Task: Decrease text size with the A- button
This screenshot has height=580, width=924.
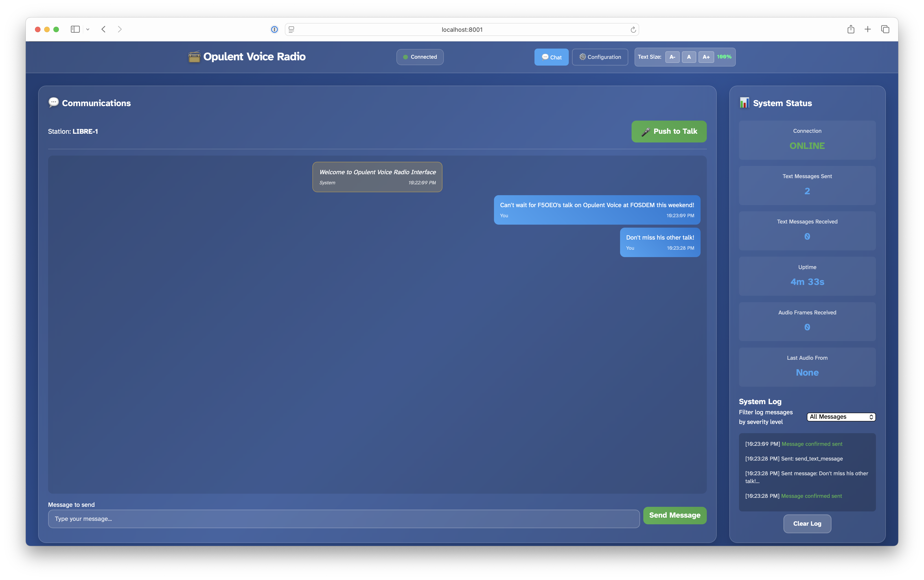Action: tap(673, 57)
